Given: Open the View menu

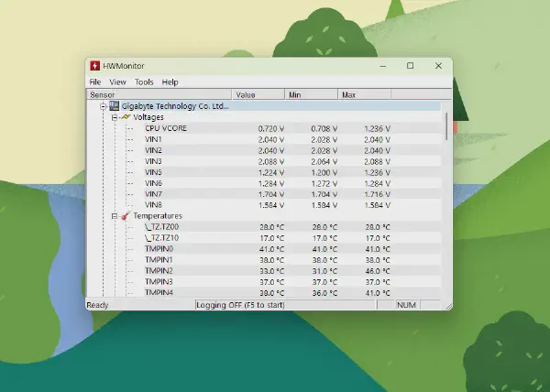Looking at the screenshot, I should 117,82.
